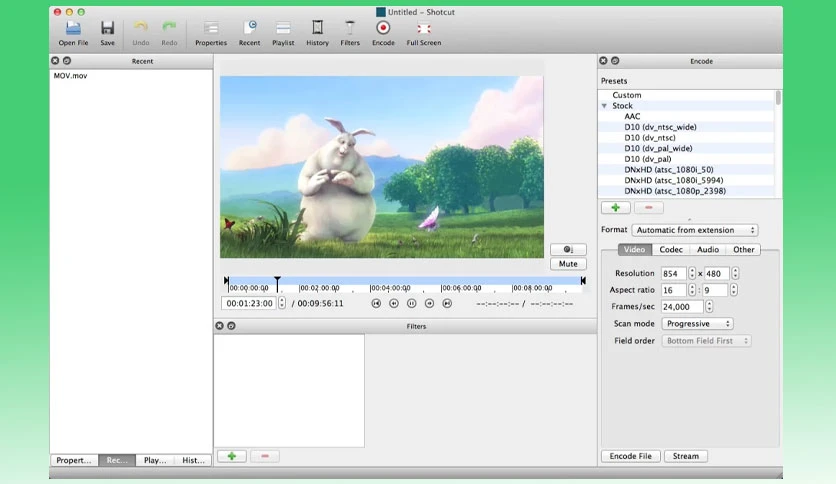Switch to the Video tab
This screenshot has height=484, width=836.
[x=634, y=249]
